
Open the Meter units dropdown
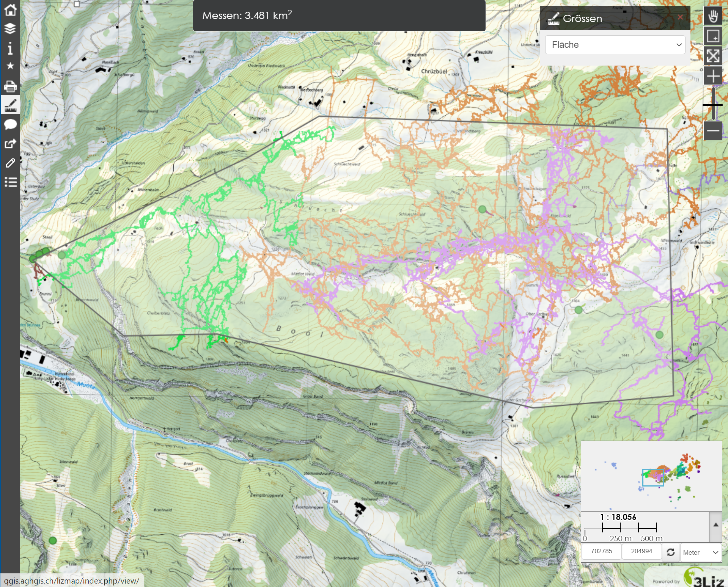coord(701,552)
